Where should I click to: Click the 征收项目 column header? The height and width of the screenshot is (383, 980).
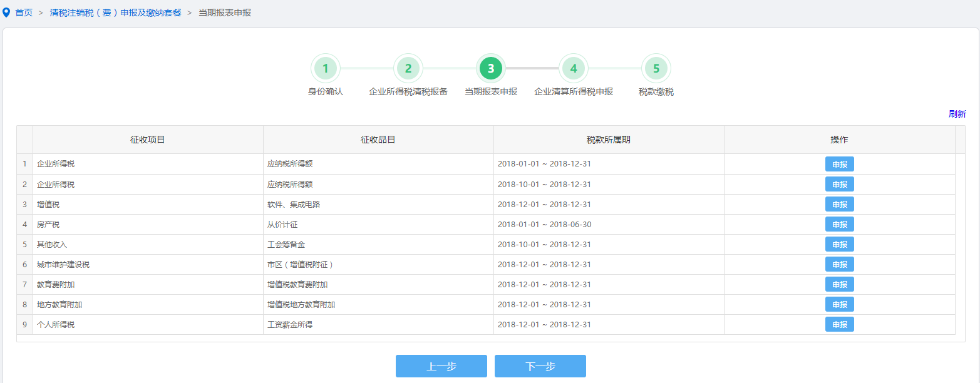[148, 140]
